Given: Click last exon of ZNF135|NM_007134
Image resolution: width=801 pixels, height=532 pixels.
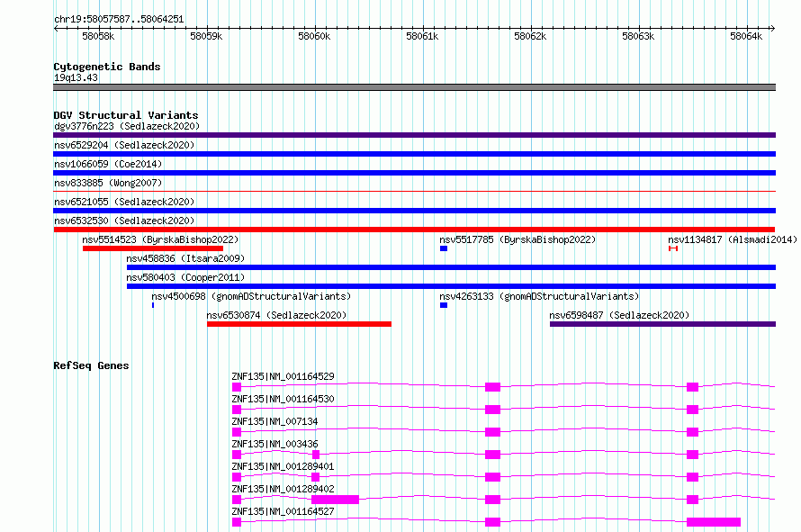Looking at the screenshot, I should tap(692, 432).
